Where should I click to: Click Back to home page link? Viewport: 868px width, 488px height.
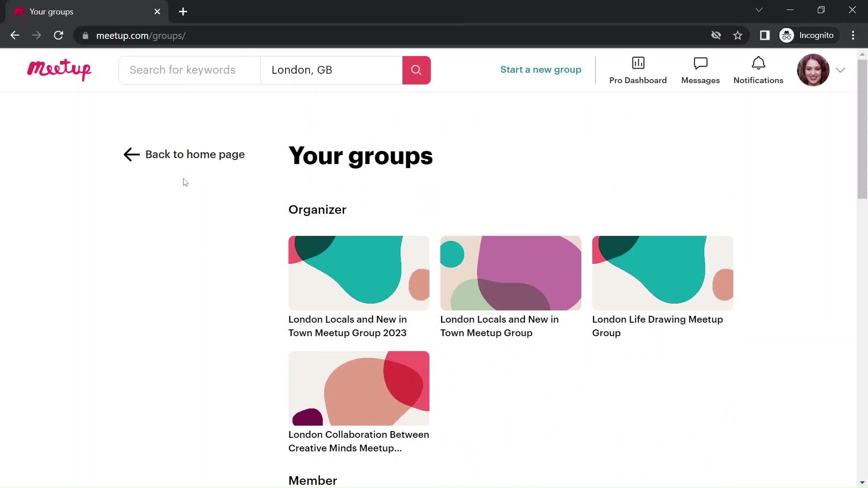[x=184, y=155]
